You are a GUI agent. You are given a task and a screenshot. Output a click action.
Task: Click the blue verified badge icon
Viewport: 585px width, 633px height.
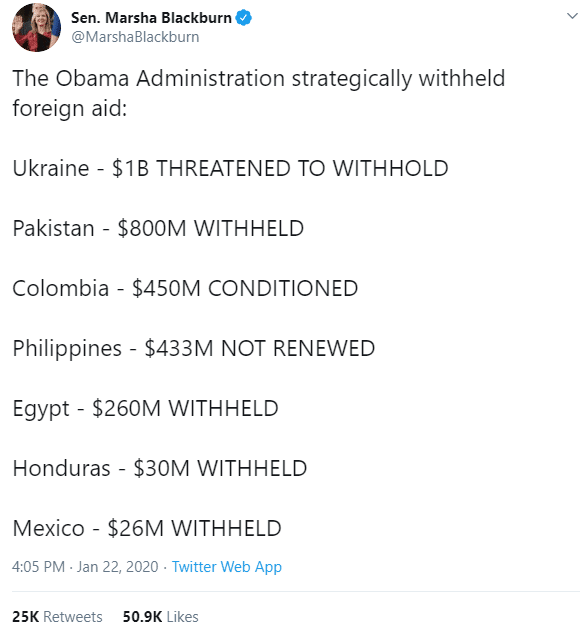[x=243, y=18]
